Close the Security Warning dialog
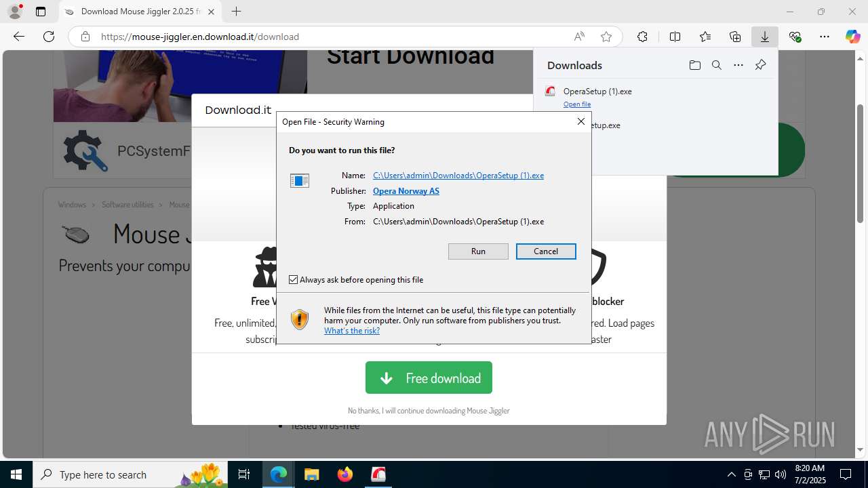This screenshot has width=868, height=488. (x=580, y=121)
